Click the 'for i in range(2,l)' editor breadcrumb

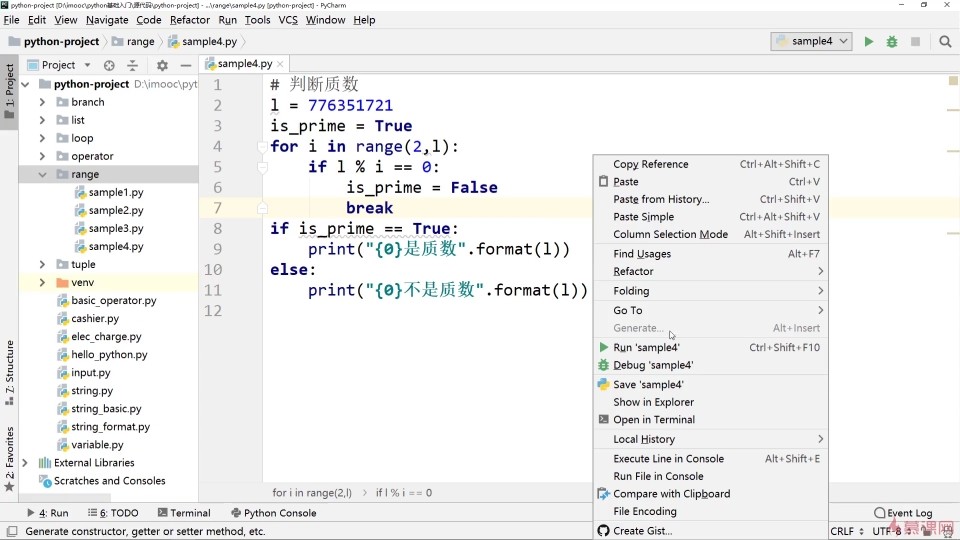point(312,493)
